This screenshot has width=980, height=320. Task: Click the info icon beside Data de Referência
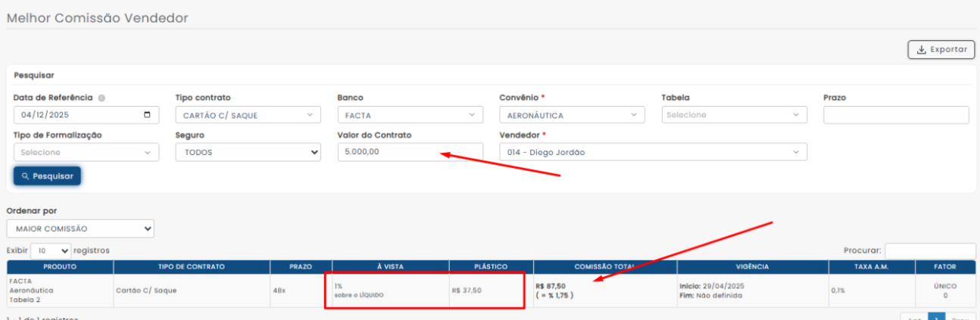101,98
